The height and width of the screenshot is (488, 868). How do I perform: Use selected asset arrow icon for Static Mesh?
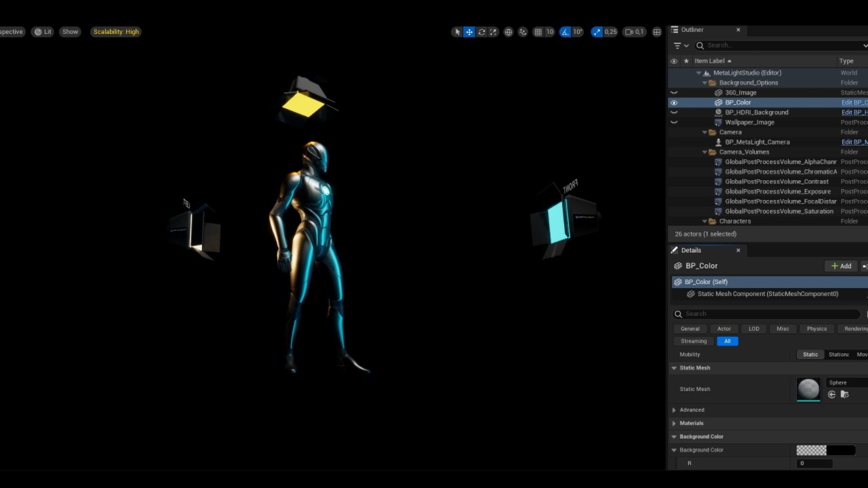click(x=832, y=394)
